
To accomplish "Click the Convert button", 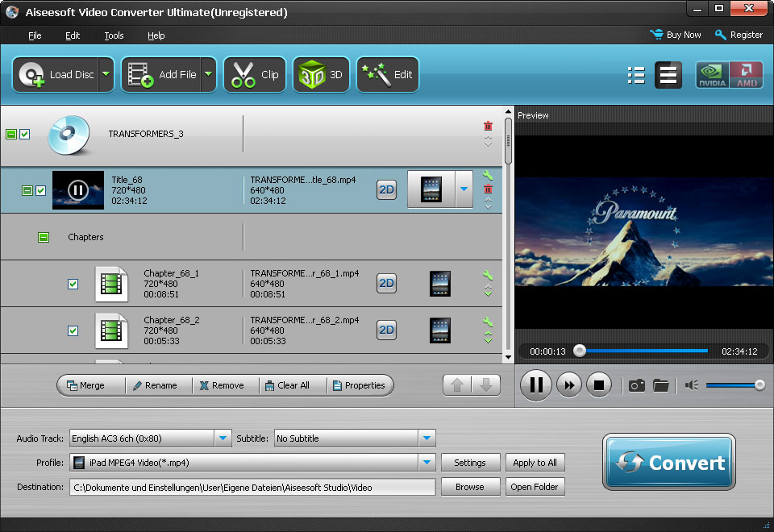I will click(669, 462).
